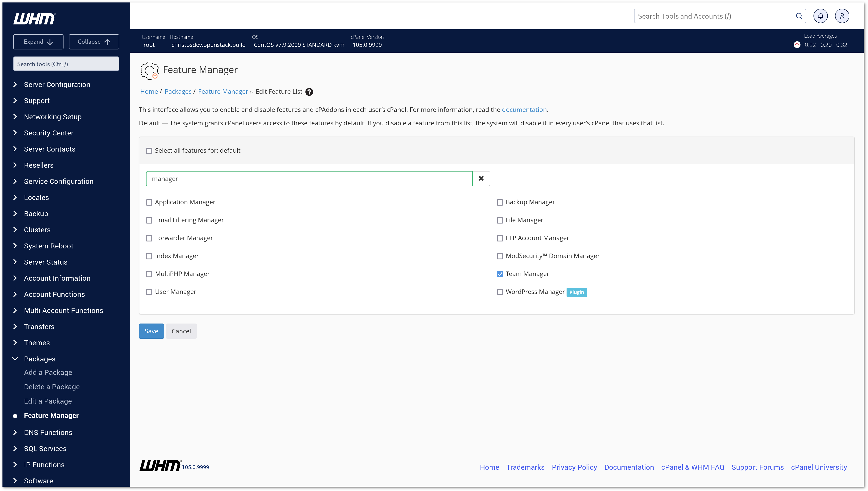Click the red load average arrow icon

point(797,45)
